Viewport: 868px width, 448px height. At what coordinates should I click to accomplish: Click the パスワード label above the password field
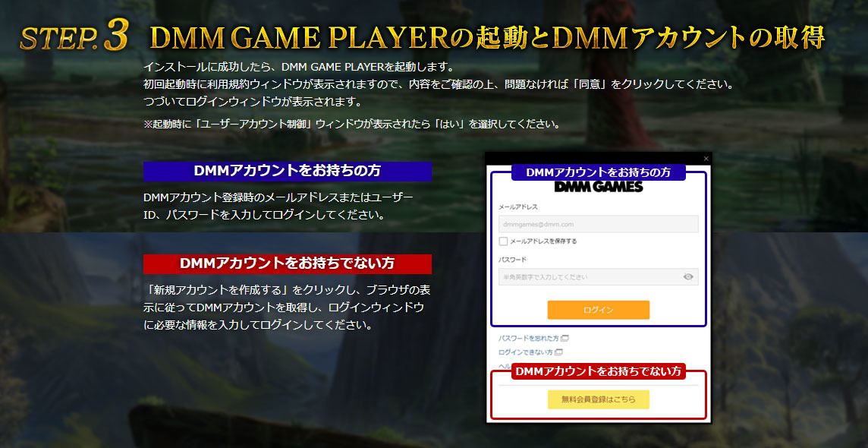click(x=513, y=259)
